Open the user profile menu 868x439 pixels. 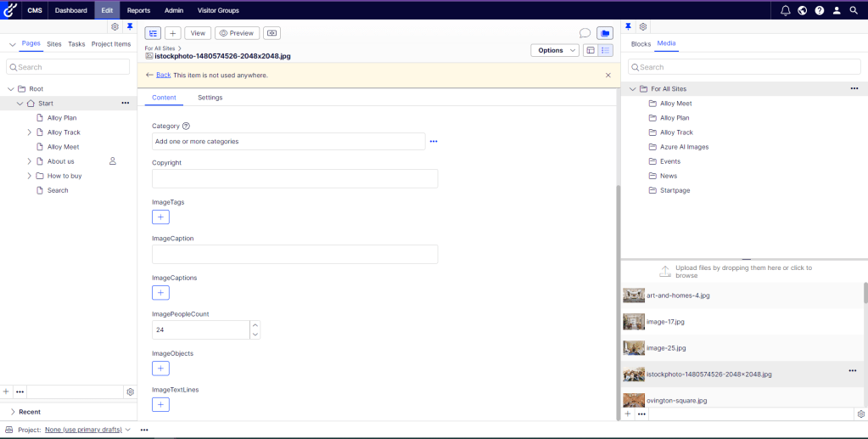[x=837, y=10]
